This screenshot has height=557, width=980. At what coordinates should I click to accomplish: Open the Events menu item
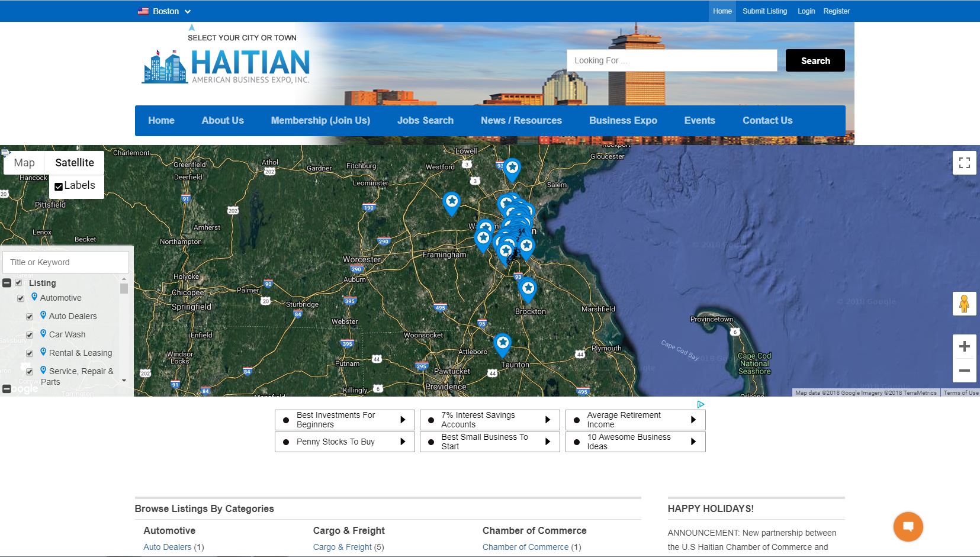click(700, 121)
